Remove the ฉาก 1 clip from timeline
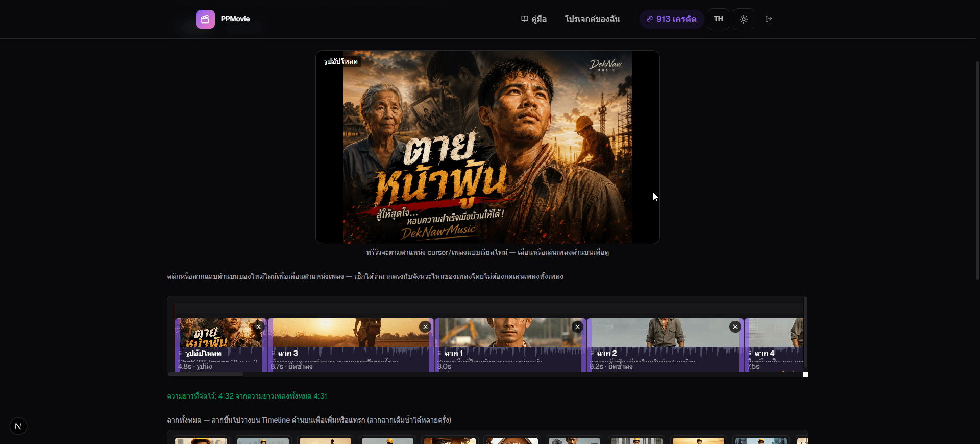980x444 pixels. pos(577,327)
